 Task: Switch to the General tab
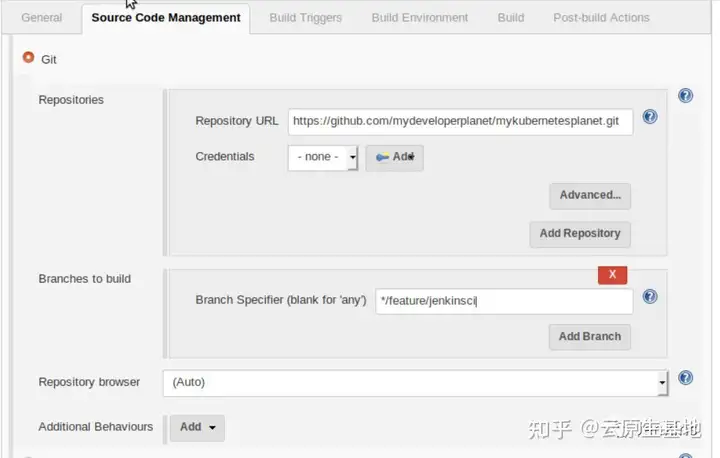click(42, 18)
